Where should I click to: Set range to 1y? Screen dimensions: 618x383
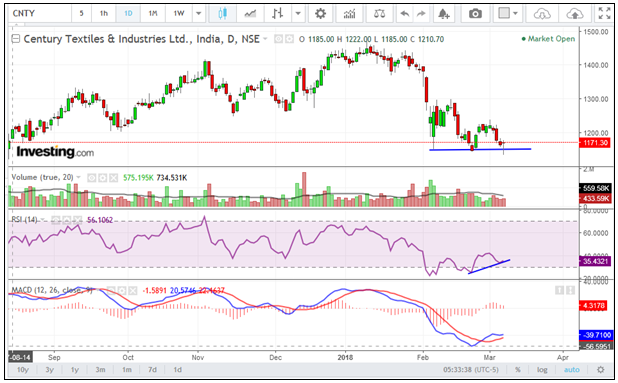75,370
